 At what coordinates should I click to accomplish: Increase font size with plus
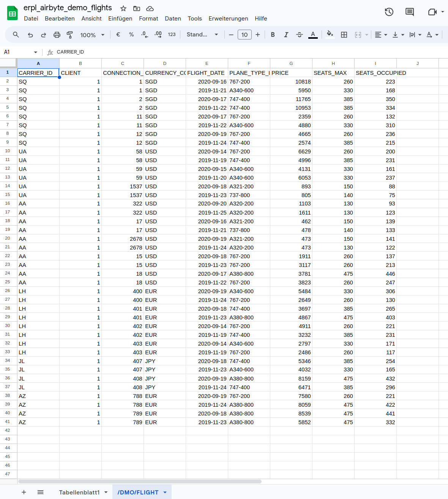[258, 35]
